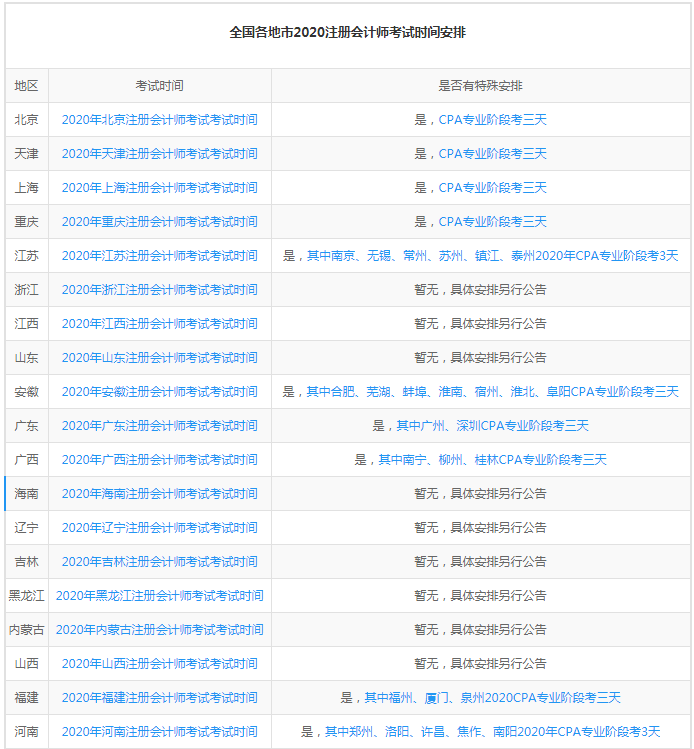Click the 是否有特殊安排 column header
This screenshot has width=694, height=749.
coord(480,86)
